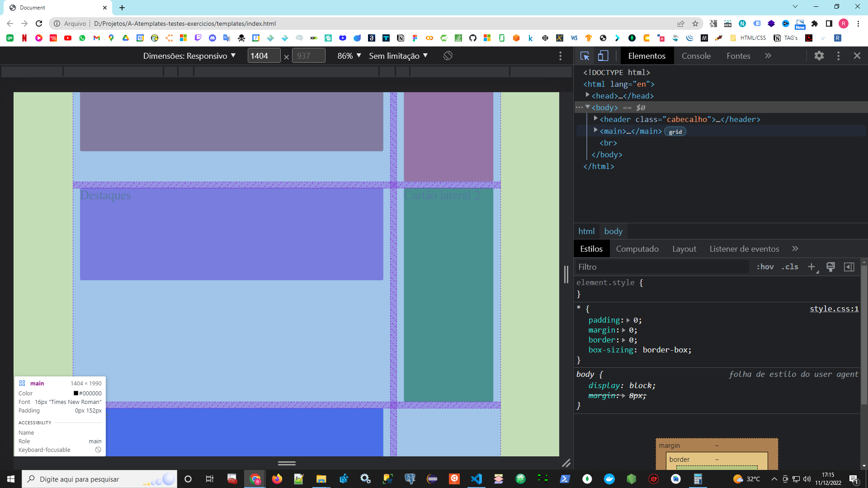Image resolution: width=868 pixels, height=488 pixels.
Task: Toggle the device toolbar icon
Action: (x=603, y=56)
